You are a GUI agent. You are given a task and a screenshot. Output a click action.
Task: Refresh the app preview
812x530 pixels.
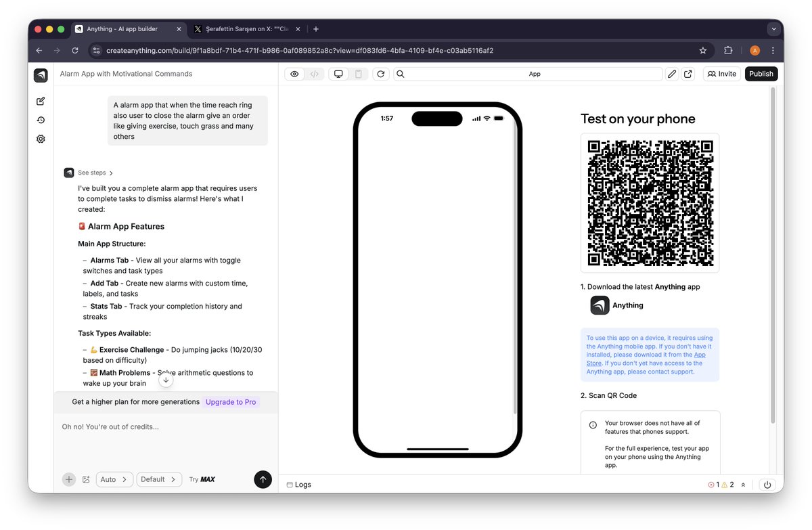pos(379,74)
